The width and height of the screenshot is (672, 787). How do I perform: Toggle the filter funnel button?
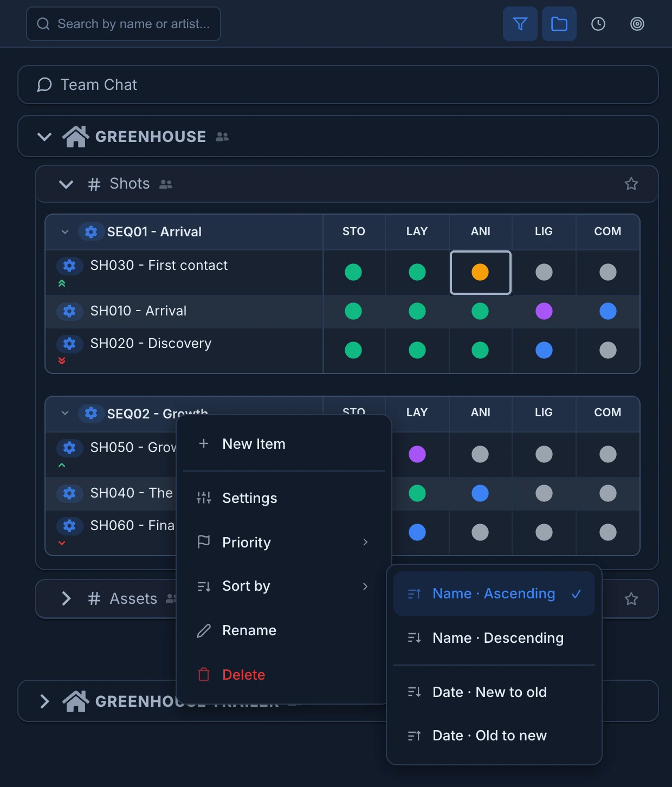click(x=520, y=24)
